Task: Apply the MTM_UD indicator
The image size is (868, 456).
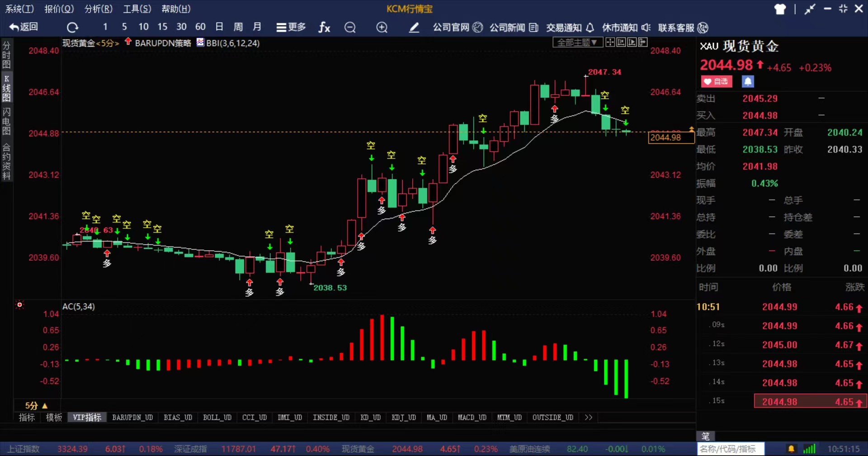Action: (x=509, y=417)
